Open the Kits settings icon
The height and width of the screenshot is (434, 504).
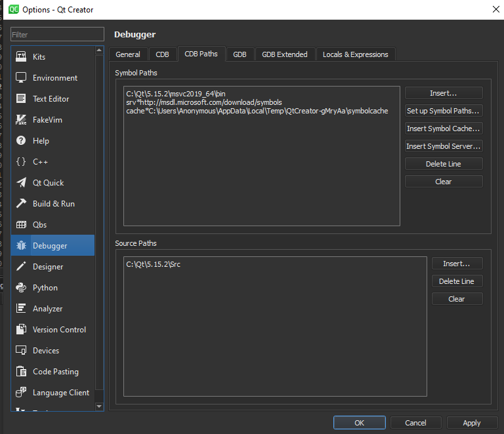click(x=21, y=57)
